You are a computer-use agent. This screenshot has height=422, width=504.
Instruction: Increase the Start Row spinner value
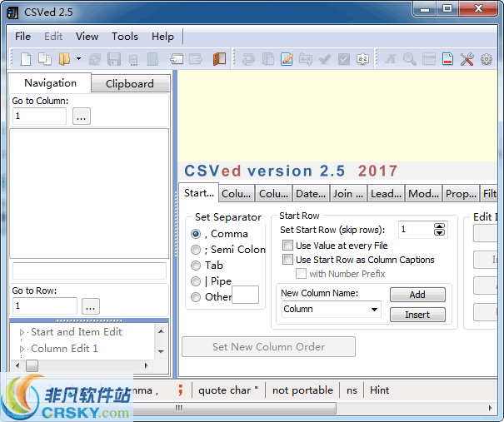(439, 226)
